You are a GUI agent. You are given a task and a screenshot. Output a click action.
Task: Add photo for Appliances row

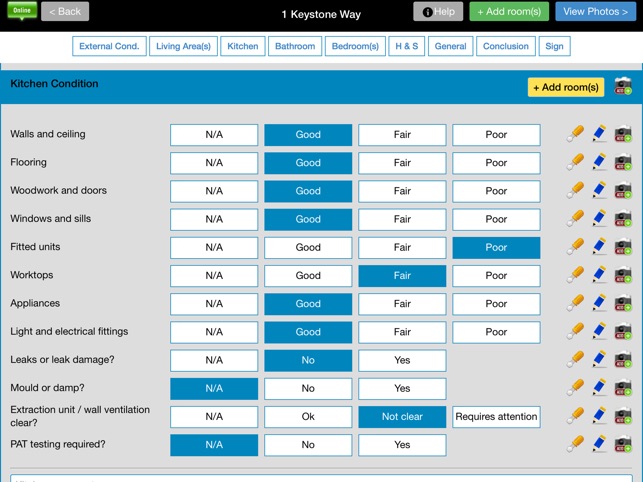[x=623, y=304]
